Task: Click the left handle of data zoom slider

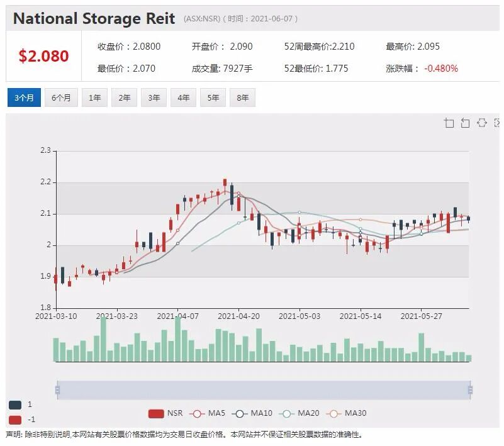Action: tap(57, 390)
